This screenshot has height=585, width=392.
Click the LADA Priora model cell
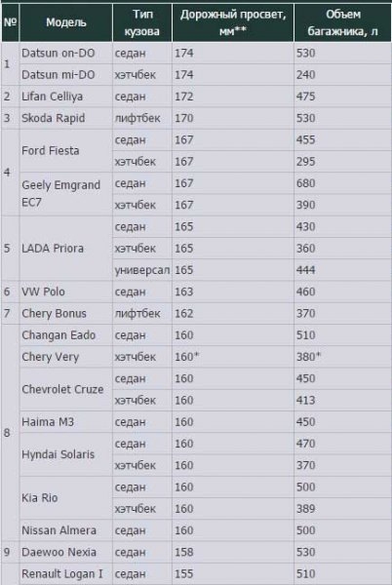pos(65,248)
